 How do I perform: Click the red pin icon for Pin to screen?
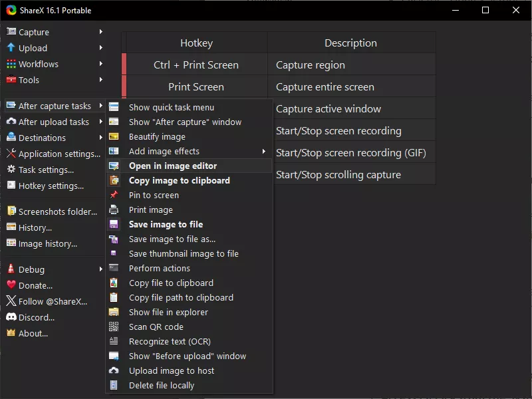point(114,195)
